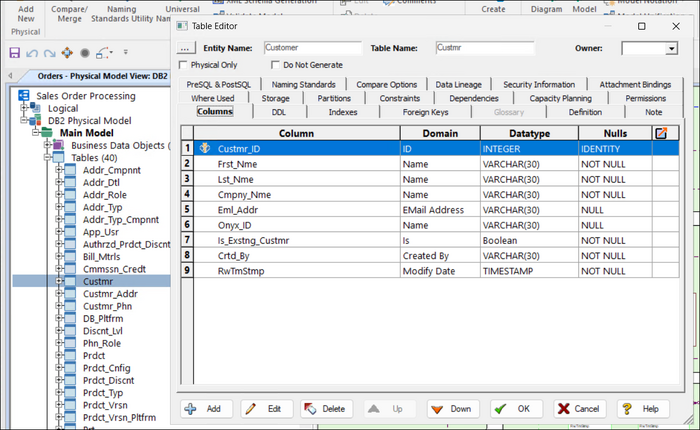Expand the Custmr table node

point(58,281)
